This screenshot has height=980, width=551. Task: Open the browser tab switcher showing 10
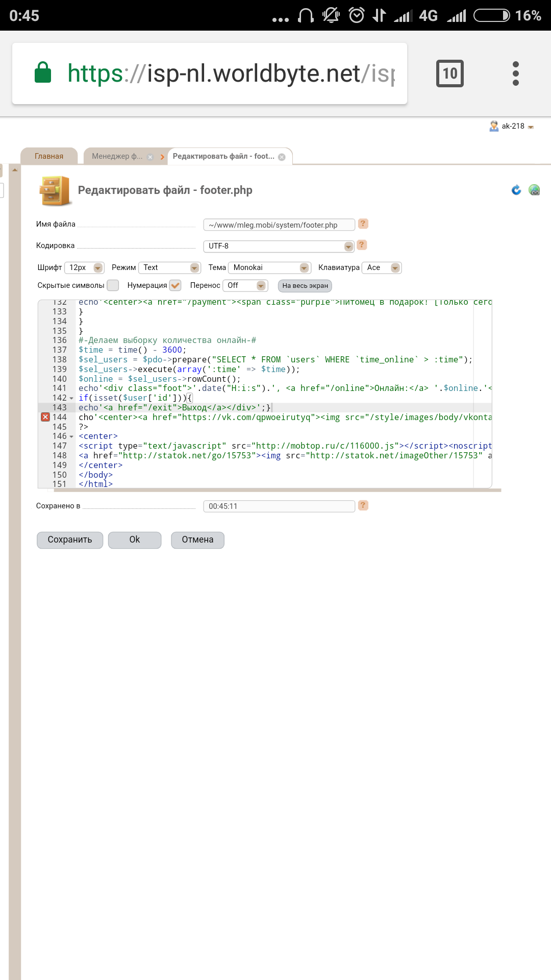(x=449, y=73)
